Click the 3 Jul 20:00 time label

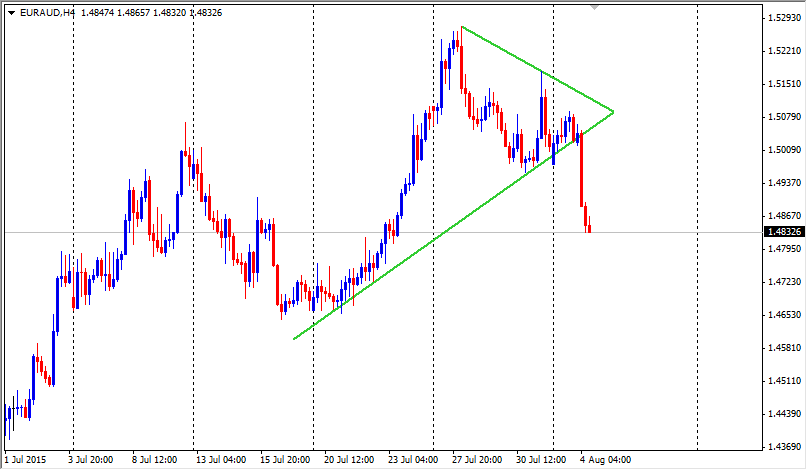tap(91, 460)
